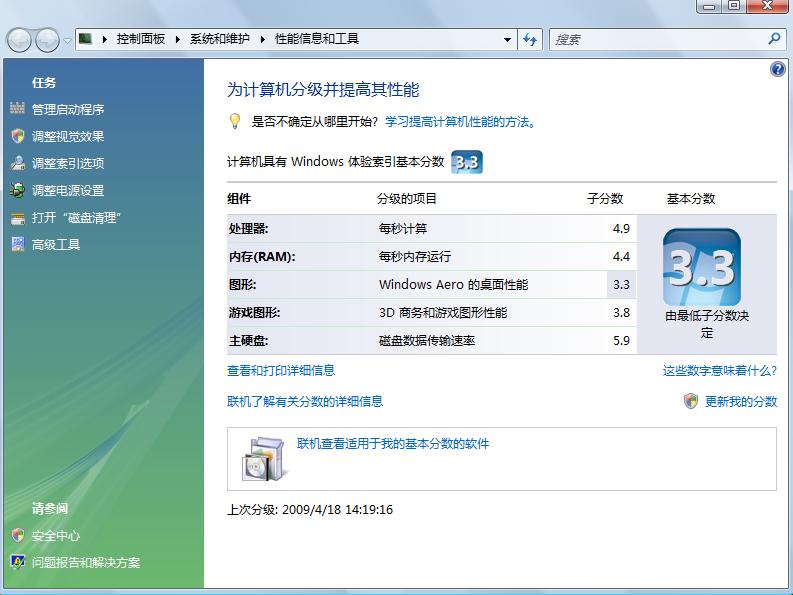793x595 pixels.
Task: Open 调整电源设置 task link
Action: tap(68, 191)
